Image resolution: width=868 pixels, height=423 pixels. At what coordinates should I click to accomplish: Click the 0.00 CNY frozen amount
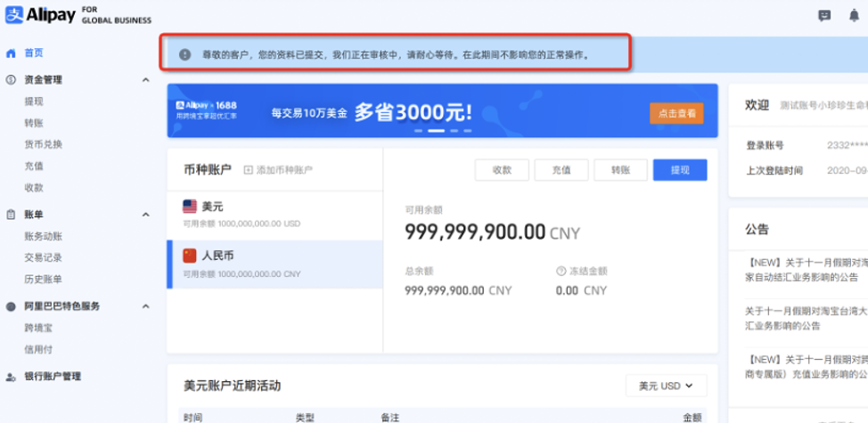[x=581, y=291]
